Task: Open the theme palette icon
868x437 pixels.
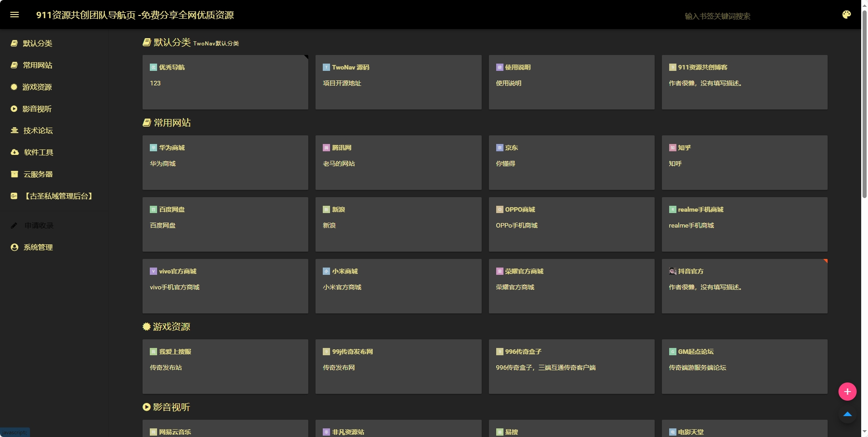Action: tap(846, 15)
